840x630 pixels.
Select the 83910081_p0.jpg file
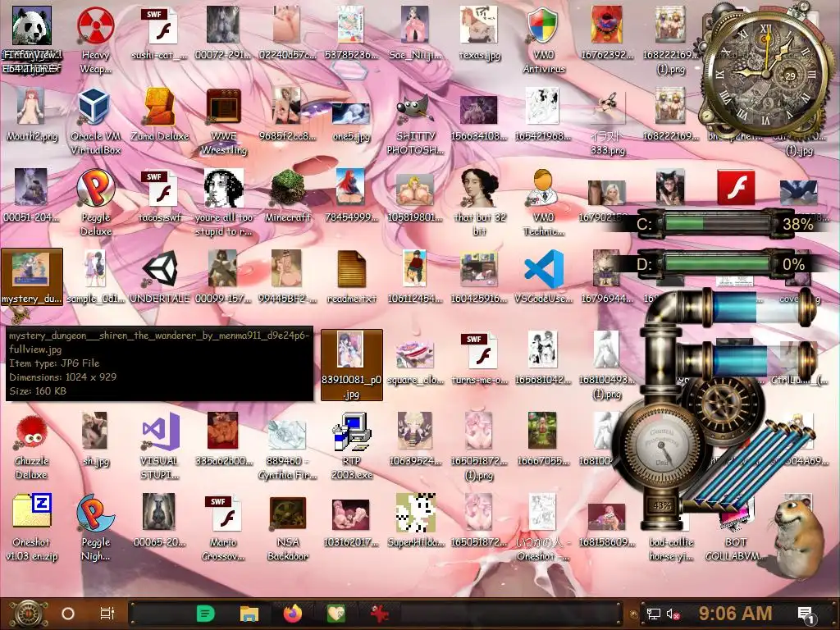pos(351,365)
